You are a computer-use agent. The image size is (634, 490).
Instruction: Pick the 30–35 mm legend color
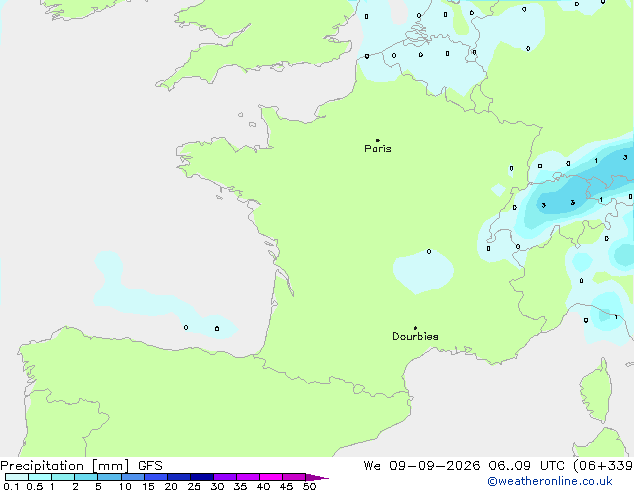225,477
